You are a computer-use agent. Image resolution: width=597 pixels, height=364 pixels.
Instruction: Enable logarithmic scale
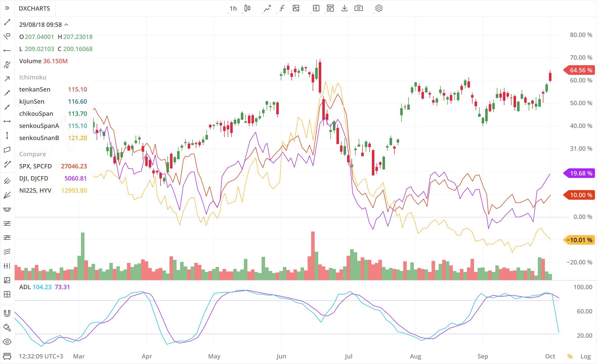586,356
